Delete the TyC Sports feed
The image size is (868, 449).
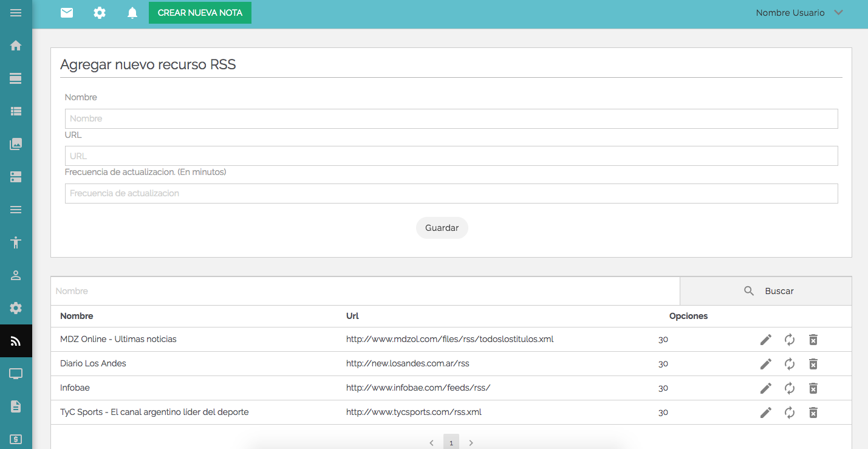[813, 413]
